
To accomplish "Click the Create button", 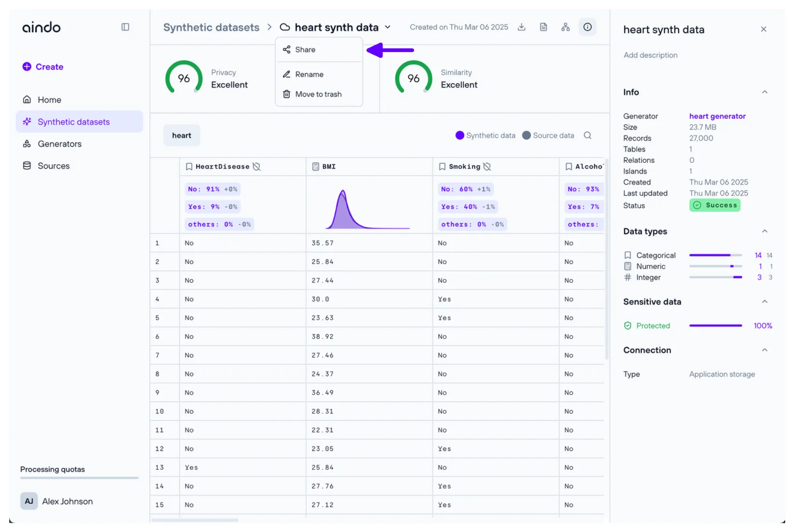I will (43, 67).
